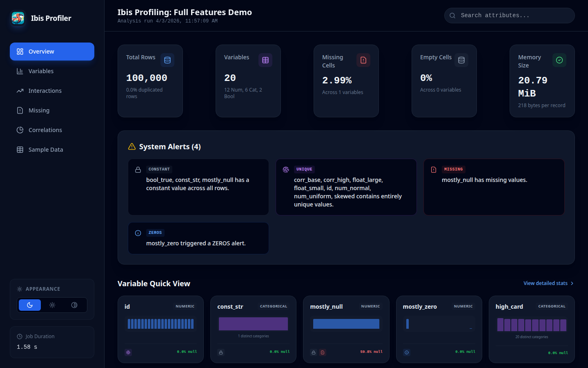
Task: Open the Interactions sidebar page
Action: 45,90
